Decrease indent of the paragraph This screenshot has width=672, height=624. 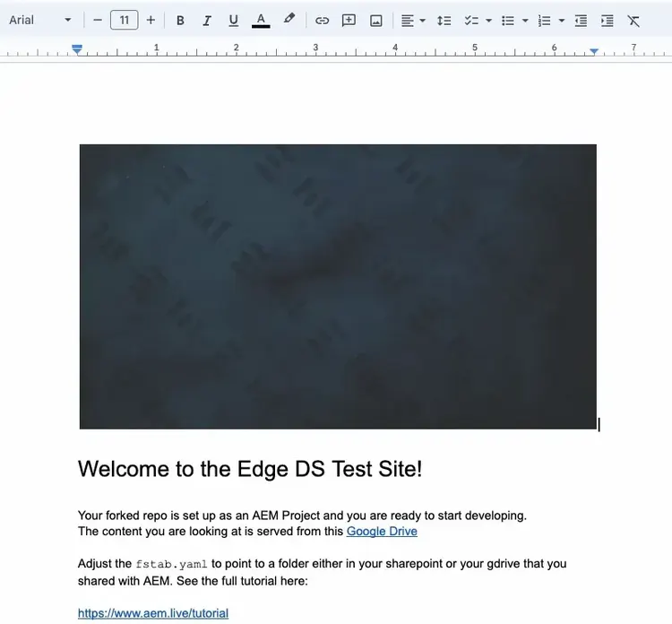(x=581, y=20)
